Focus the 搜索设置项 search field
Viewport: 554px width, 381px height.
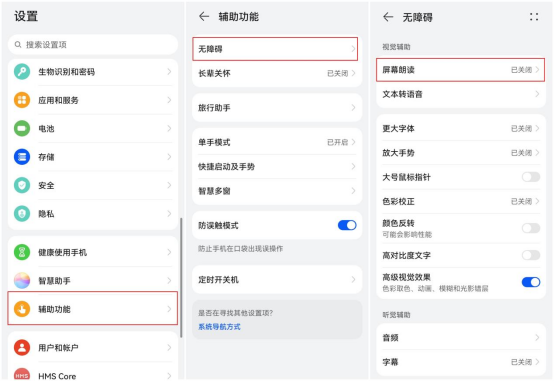93,45
